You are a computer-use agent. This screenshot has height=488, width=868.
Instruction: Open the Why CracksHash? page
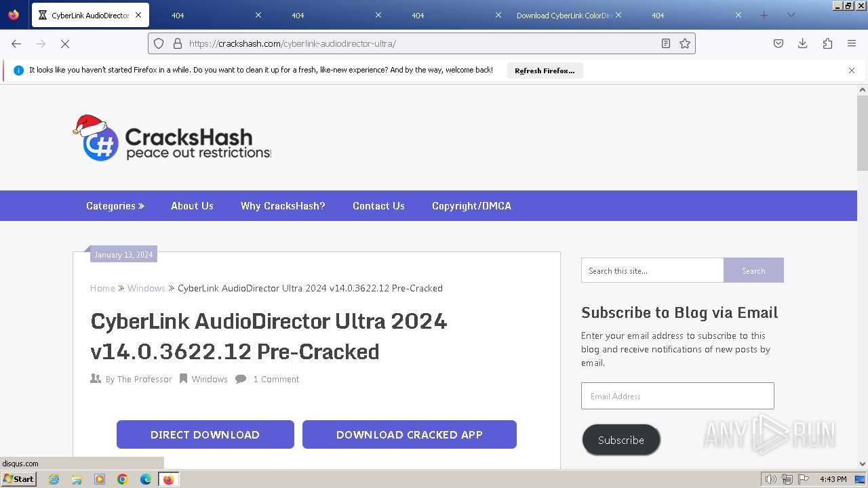(x=283, y=206)
